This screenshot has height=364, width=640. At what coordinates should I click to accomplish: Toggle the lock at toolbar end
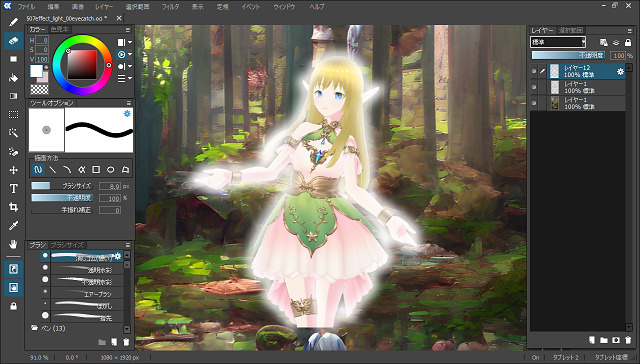coord(13,306)
